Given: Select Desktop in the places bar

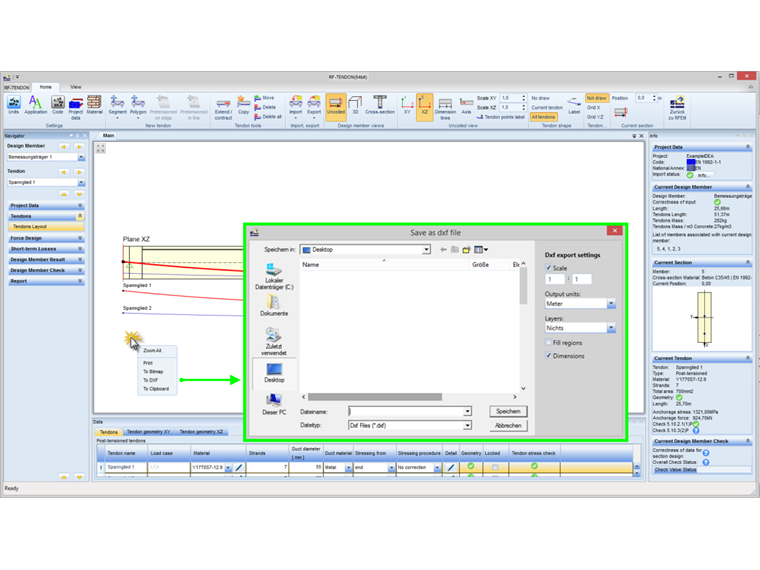Looking at the screenshot, I should (274, 373).
